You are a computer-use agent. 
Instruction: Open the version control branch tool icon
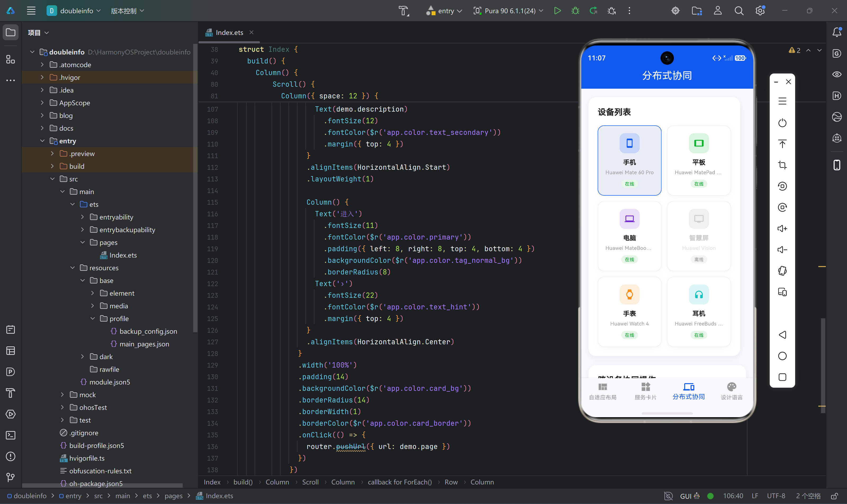click(11, 477)
